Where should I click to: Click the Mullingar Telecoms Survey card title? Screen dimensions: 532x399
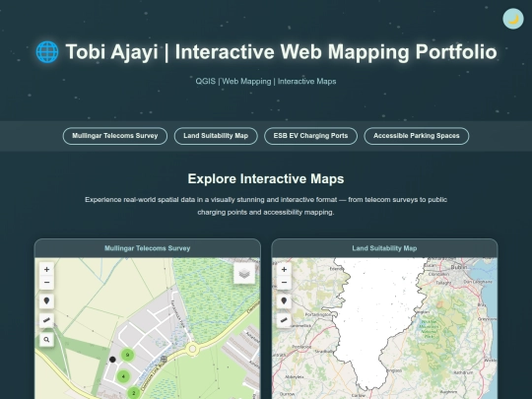tap(147, 248)
